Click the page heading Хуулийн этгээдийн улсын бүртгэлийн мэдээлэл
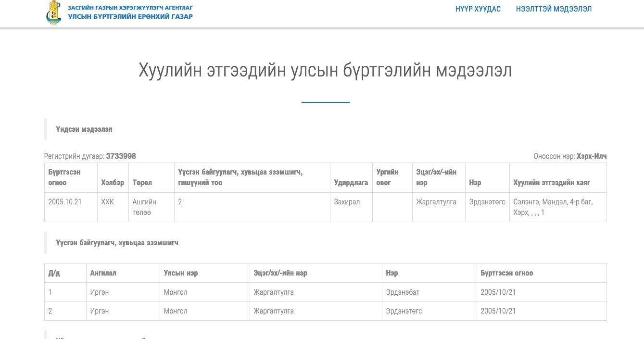 (x=325, y=70)
